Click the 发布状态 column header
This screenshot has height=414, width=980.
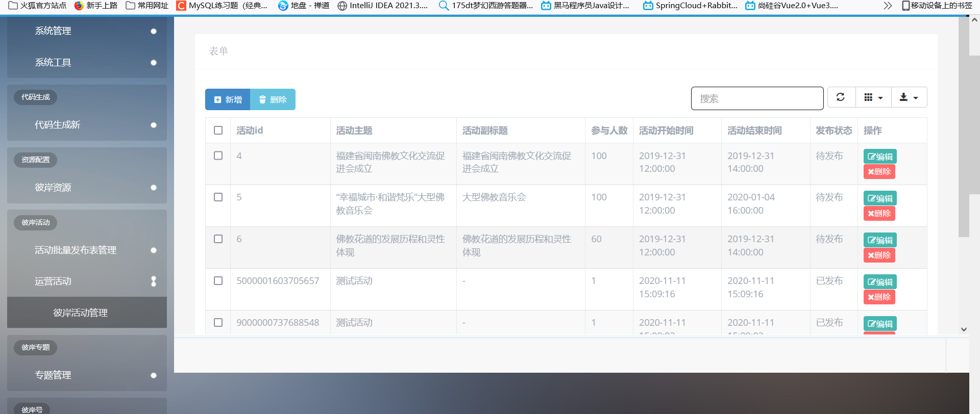tap(834, 131)
